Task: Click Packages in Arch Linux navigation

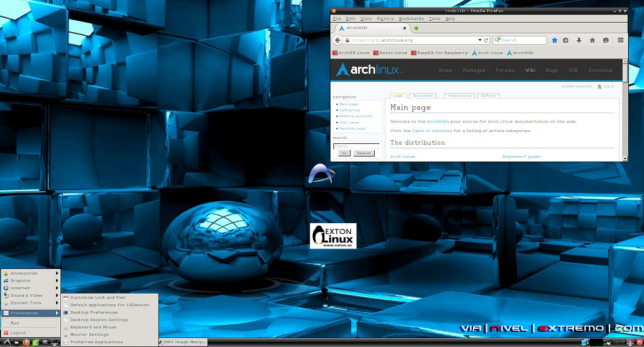Action: tap(474, 70)
